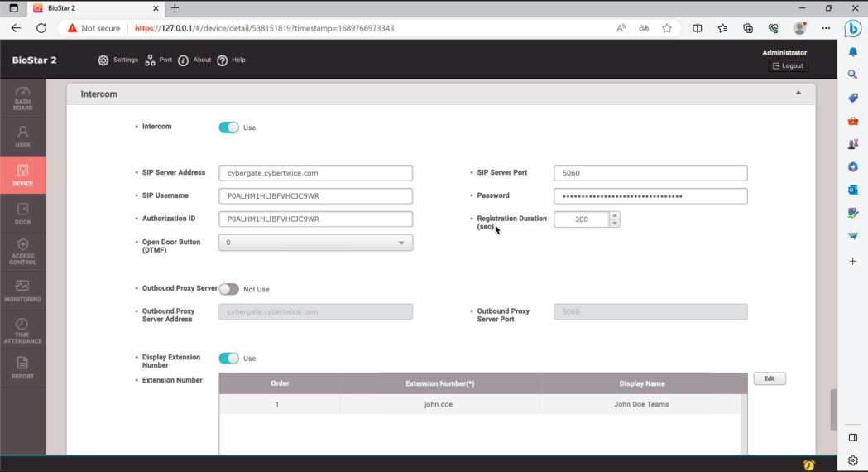
Task: Open the Monitoring sidebar section
Action: pyautogui.click(x=22, y=291)
